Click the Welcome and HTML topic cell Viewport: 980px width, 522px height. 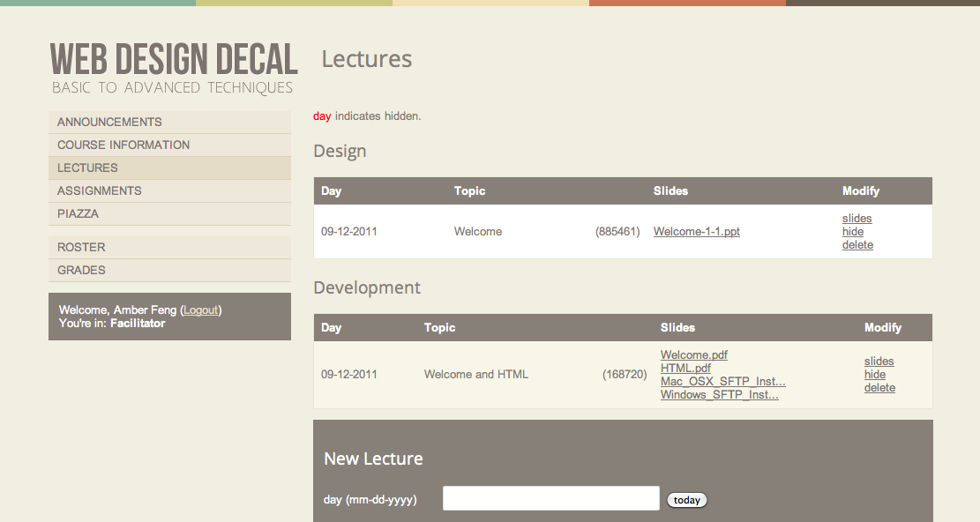pyautogui.click(x=476, y=375)
